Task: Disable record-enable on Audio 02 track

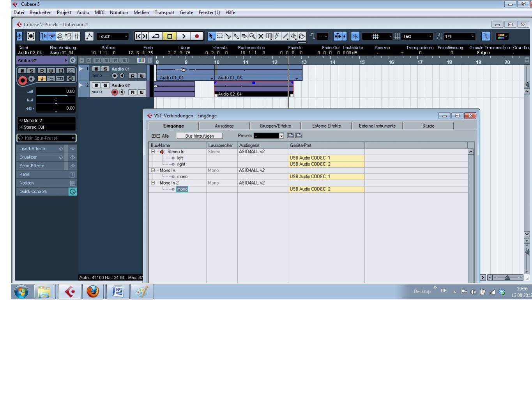Action: click(115, 92)
